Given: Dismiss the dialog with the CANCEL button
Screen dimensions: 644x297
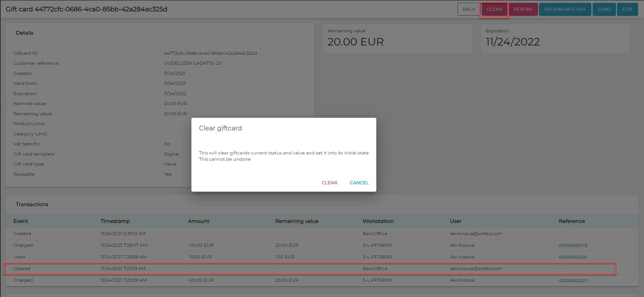Looking at the screenshot, I should coord(359,183).
